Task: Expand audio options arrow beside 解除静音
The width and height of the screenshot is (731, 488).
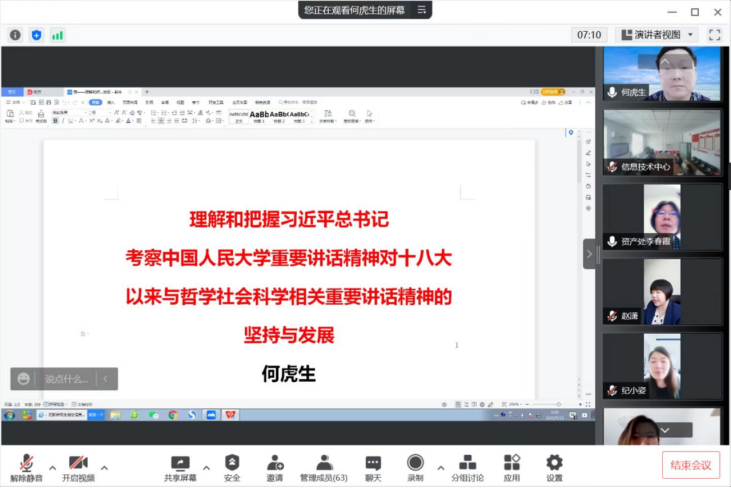Action: [x=53, y=467]
